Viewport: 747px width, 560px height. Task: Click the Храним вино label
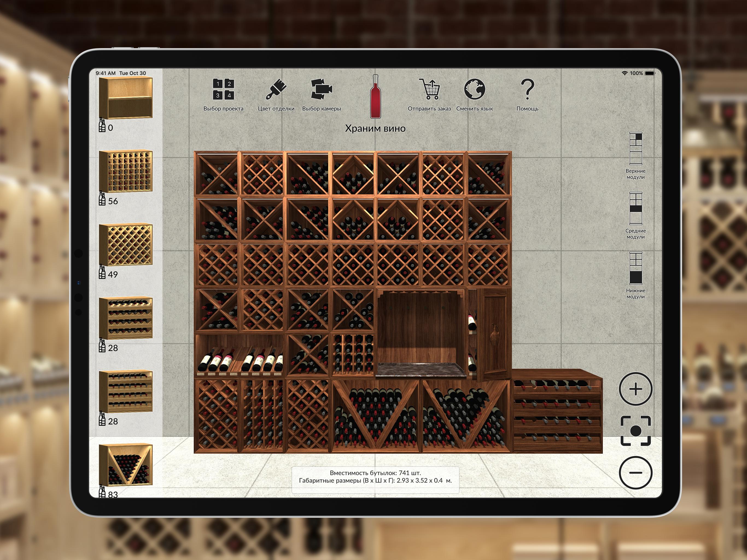tap(375, 128)
